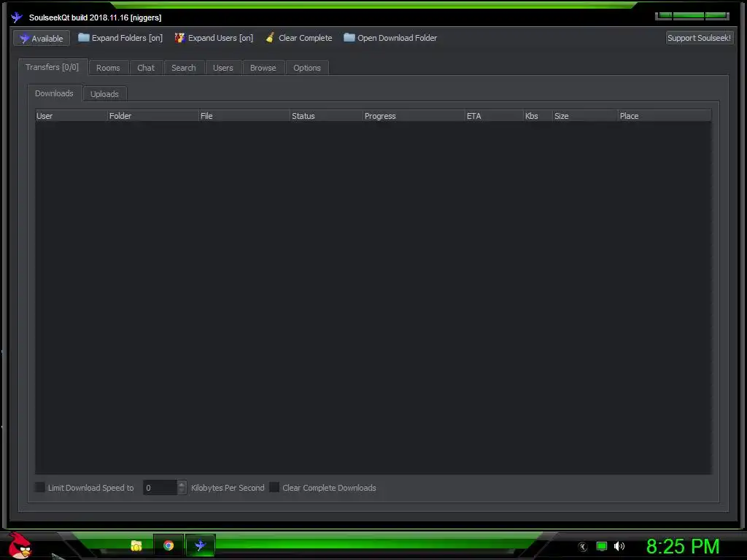Sort by the Folder column header
The image size is (747, 560).
[153, 116]
